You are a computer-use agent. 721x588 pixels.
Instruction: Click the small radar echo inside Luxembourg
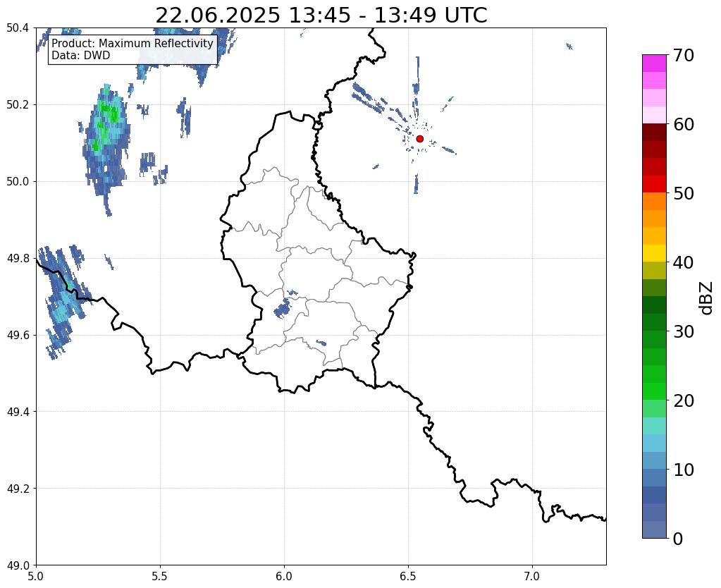tap(283, 308)
